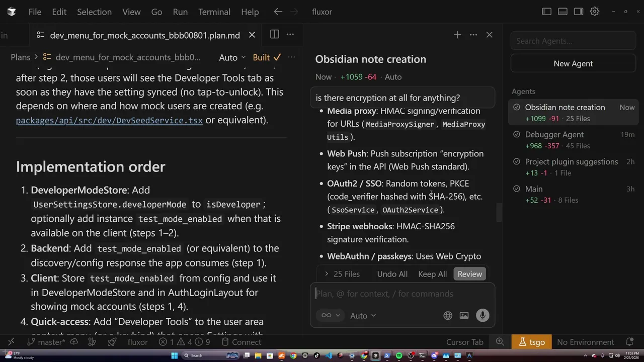Screen dimensions: 644x362
Task: Click the Search Agents input field
Action: 573,41
